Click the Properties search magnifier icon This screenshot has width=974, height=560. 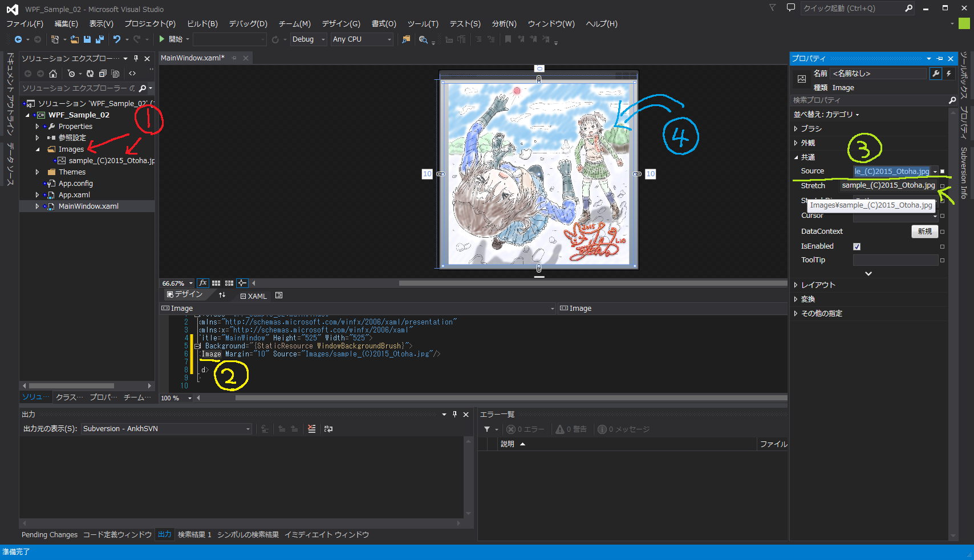click(952, 100)
